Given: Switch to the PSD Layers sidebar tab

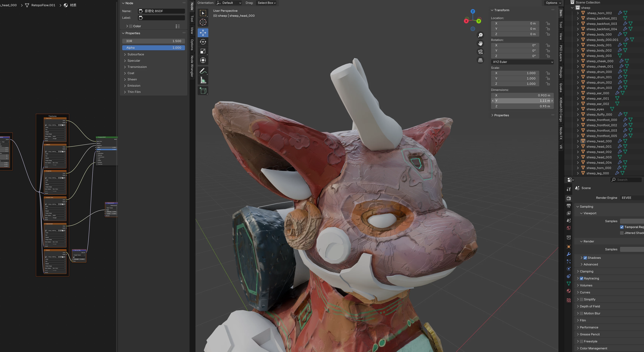Looking at the screenshot, I should tap(561, 53).
